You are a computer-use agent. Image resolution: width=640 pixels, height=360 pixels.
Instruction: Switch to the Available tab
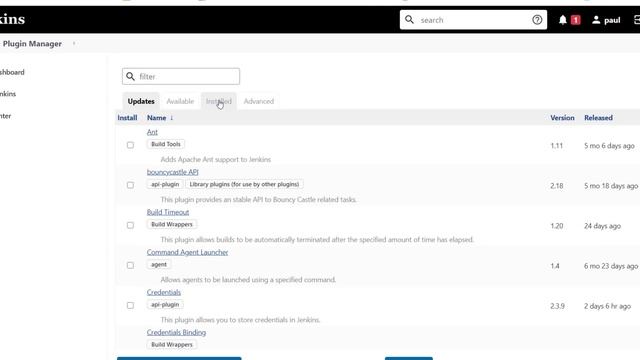point(180,101)
